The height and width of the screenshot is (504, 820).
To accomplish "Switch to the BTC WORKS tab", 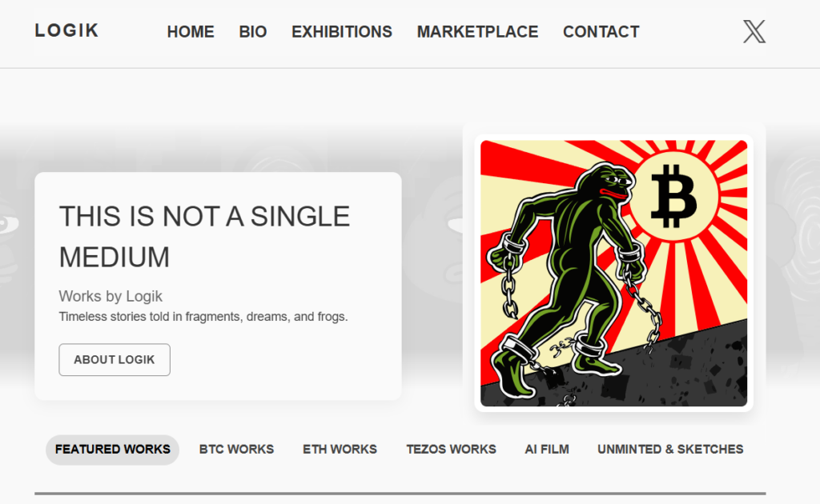I will (236, 450).
